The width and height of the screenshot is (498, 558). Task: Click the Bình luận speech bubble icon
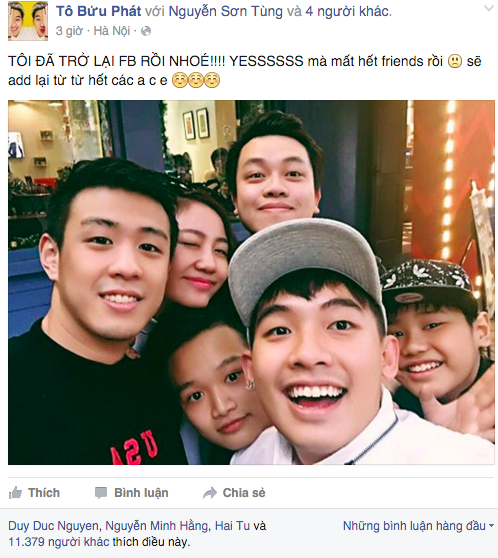click(x=101, y=493)
